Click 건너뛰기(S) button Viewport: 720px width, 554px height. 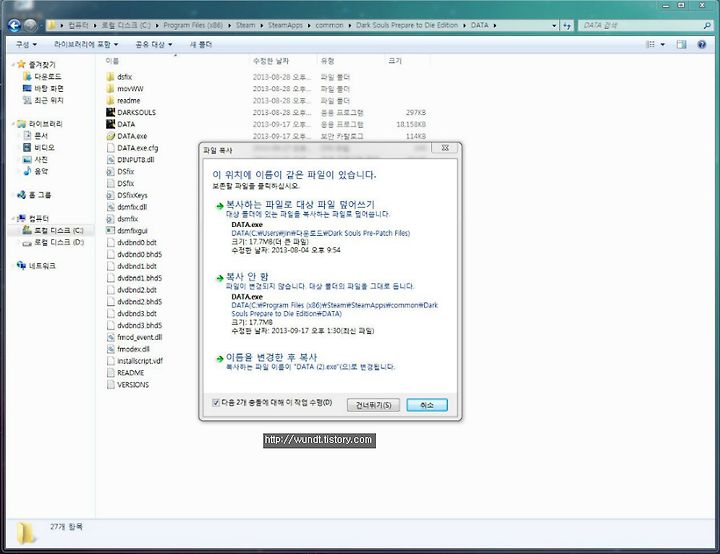(373, 405)
